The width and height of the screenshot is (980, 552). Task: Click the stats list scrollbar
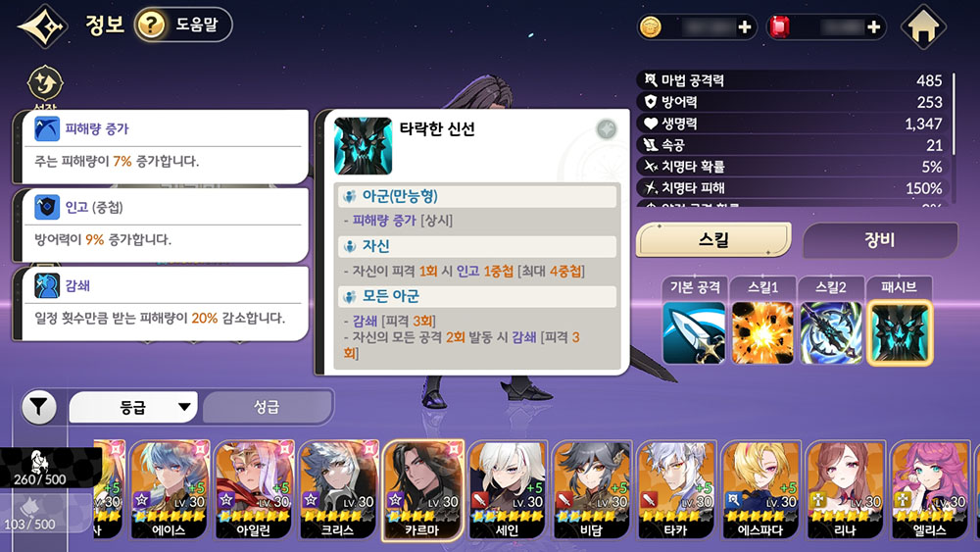click(x=954, y=114)
